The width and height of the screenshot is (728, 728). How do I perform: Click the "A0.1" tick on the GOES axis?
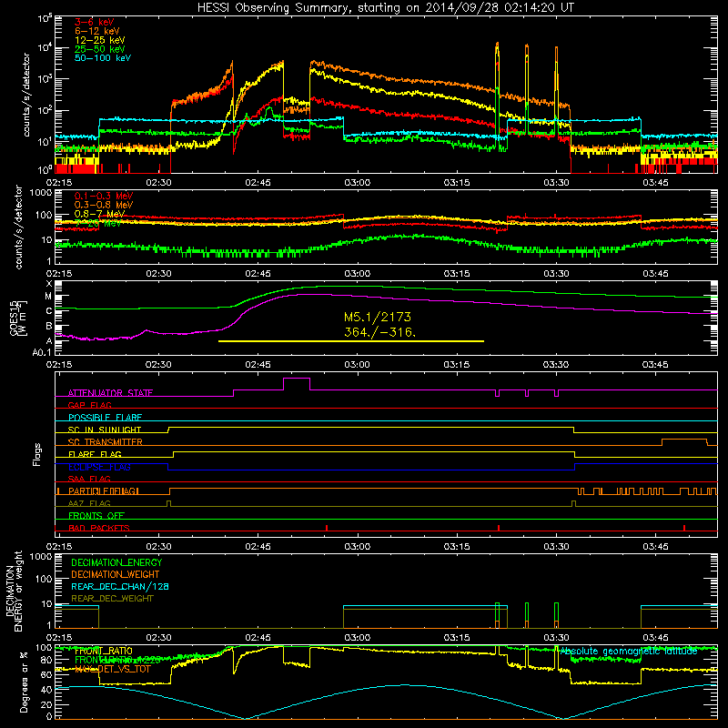42,353
